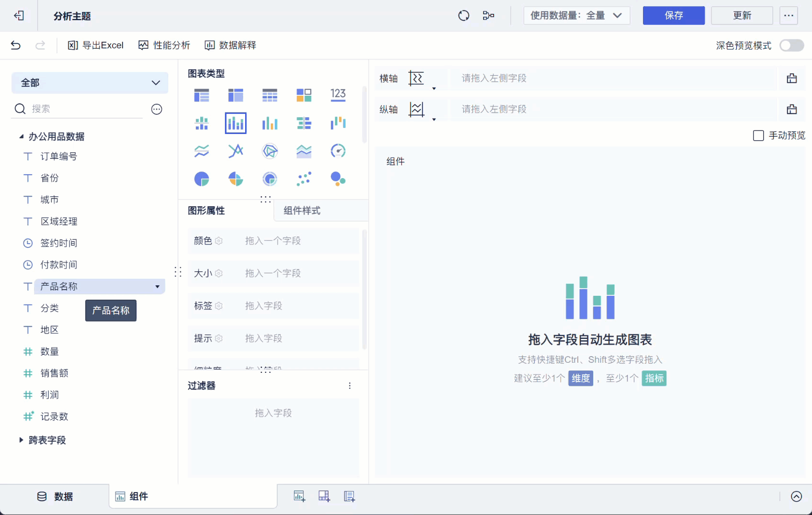Open the 产品名称 field dropdown arrow

[158, 287]
